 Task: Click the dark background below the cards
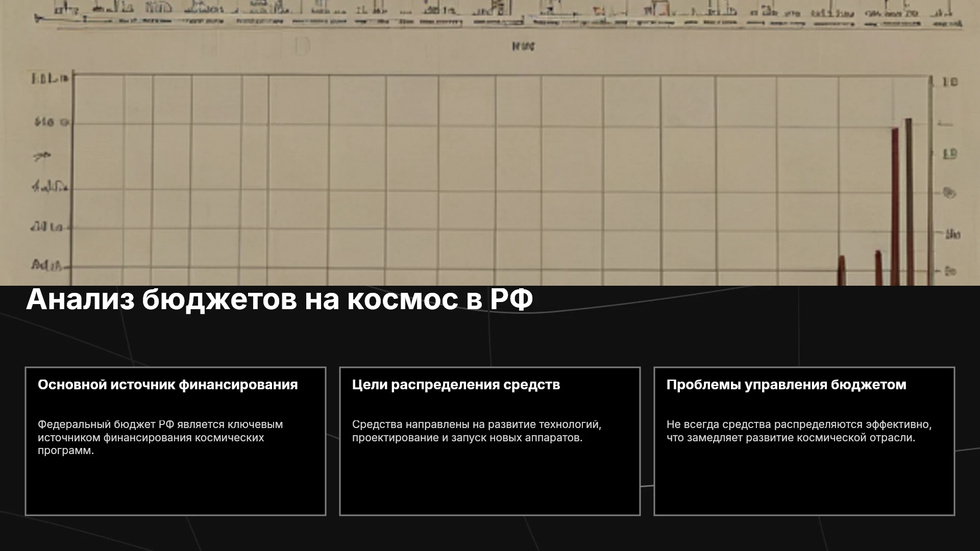pyautogui.click(x=490, y=534)
